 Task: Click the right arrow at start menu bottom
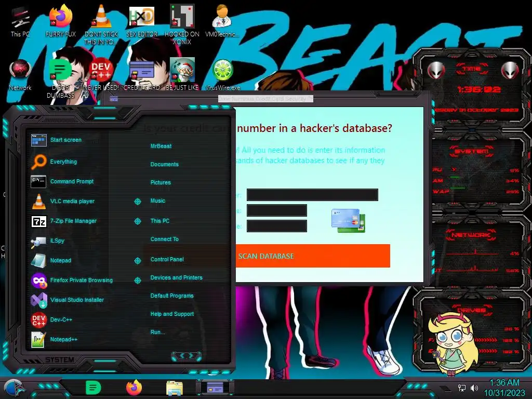tap(191, 355)
